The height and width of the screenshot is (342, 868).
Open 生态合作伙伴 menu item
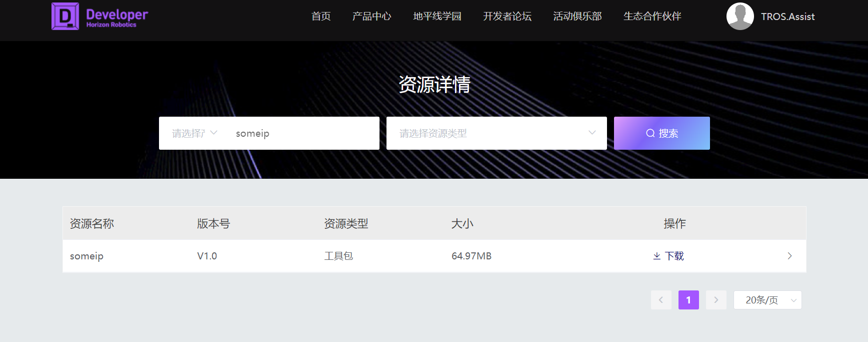[652, 17]
